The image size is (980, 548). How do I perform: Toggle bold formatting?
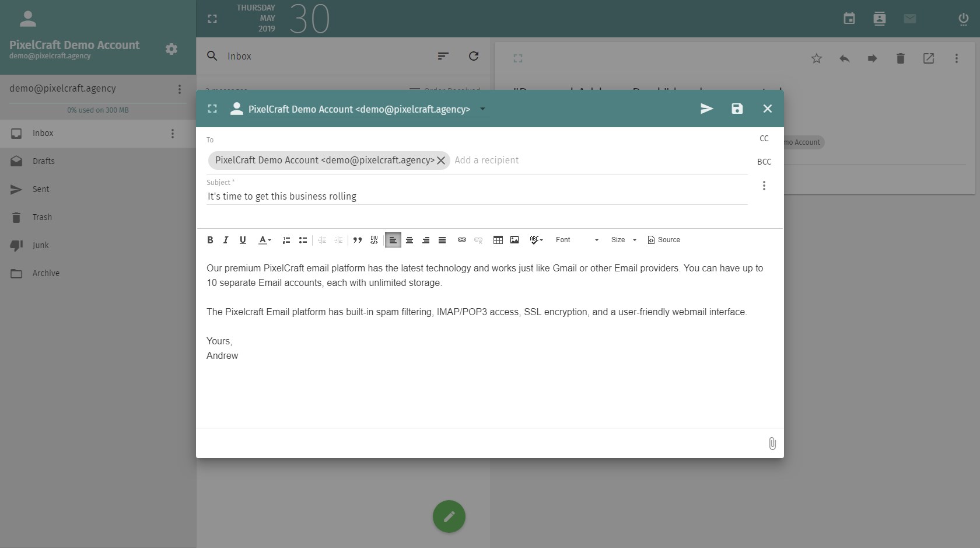(x=210, y=240)
